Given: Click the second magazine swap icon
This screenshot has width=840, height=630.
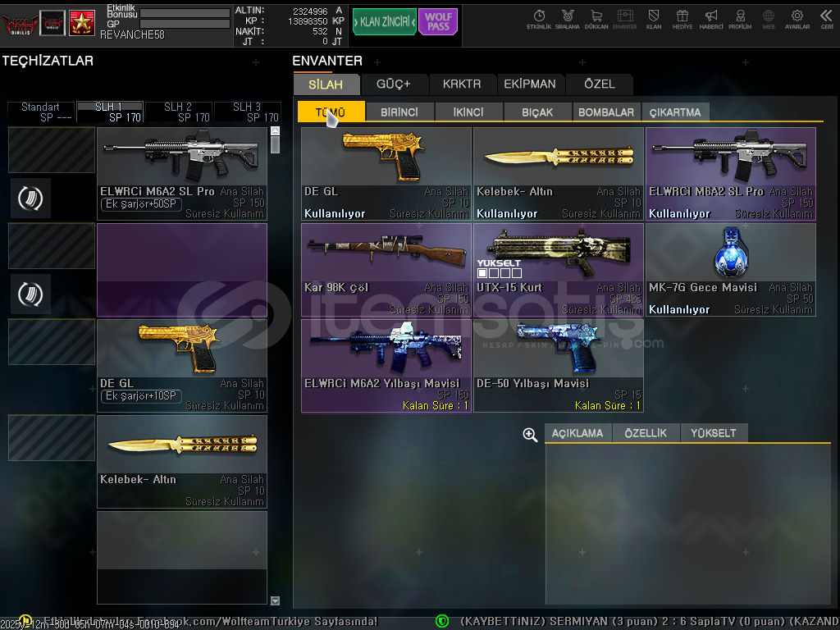Looking at the screenshot, I should 30,294.
